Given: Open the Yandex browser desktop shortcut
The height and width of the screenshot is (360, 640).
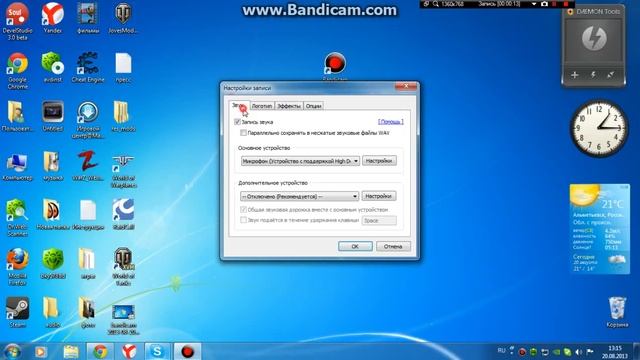Looking at the screenshot, I should (x=53, y=18).
